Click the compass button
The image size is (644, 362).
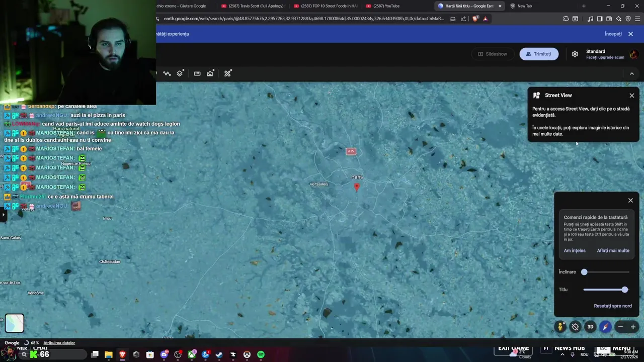coord(605,327)
